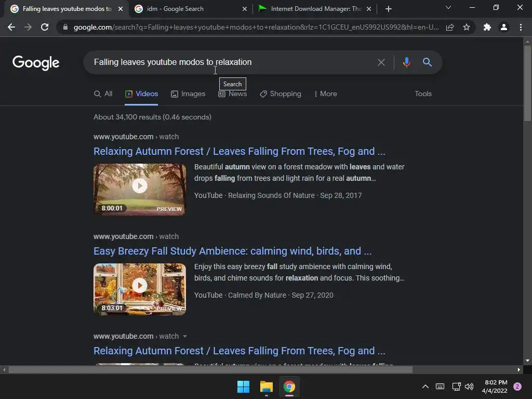
Task: Select the Falling leaves youtube tab
Action: pyautogui.click(x=66, y=9)
